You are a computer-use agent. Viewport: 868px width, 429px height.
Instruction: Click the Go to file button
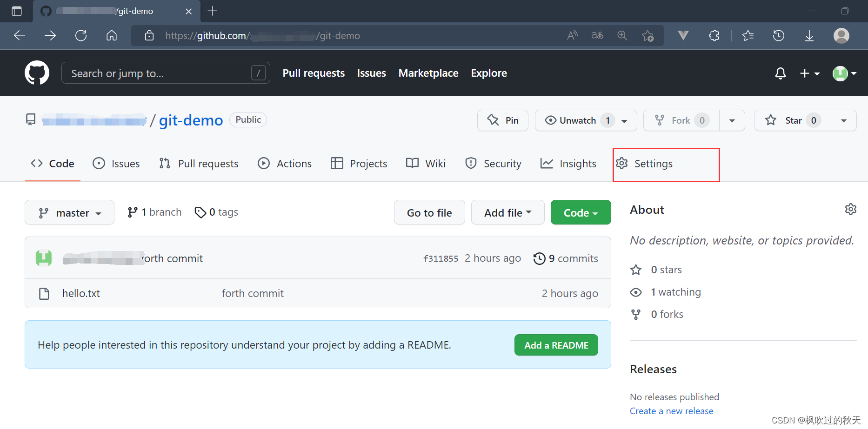(x=429, y=212)
